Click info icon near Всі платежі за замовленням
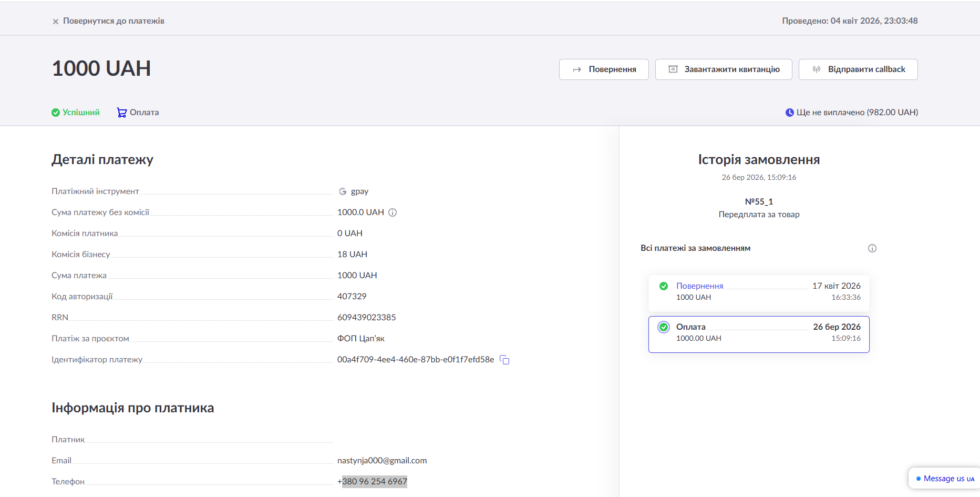 [872, 248]
